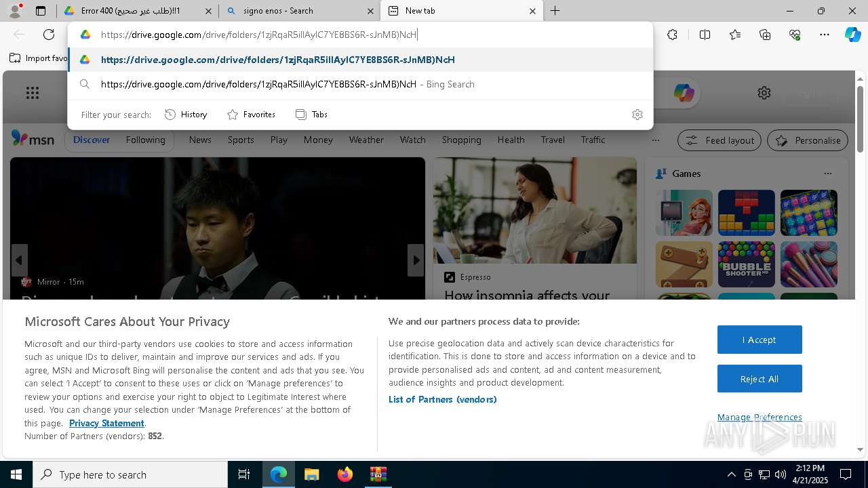868x488 pixels.
Task: Open Browser essentials heart icon
Action: 795,35
